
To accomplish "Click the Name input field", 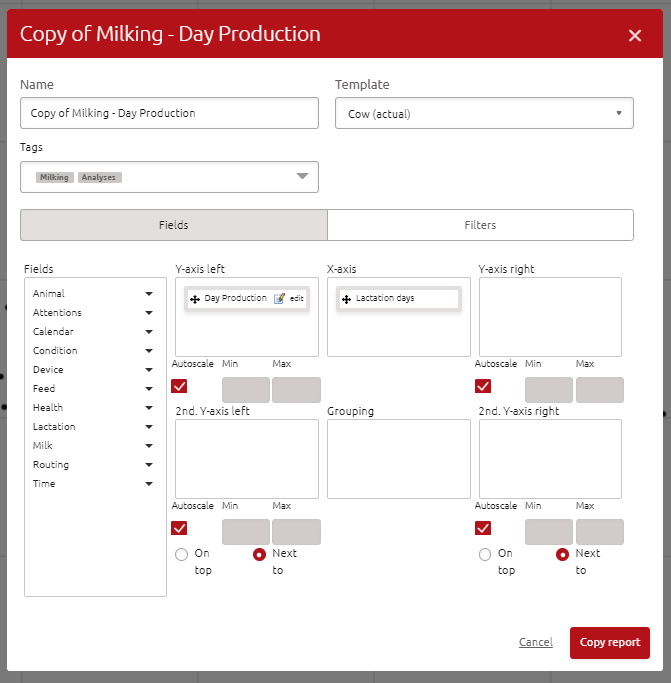I will pos(169,113).
